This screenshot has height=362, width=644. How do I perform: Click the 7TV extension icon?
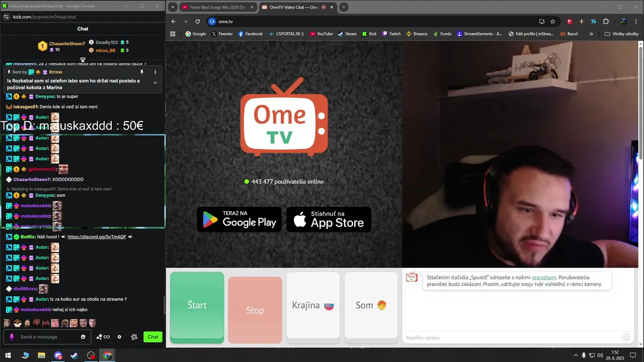[594, 22]
